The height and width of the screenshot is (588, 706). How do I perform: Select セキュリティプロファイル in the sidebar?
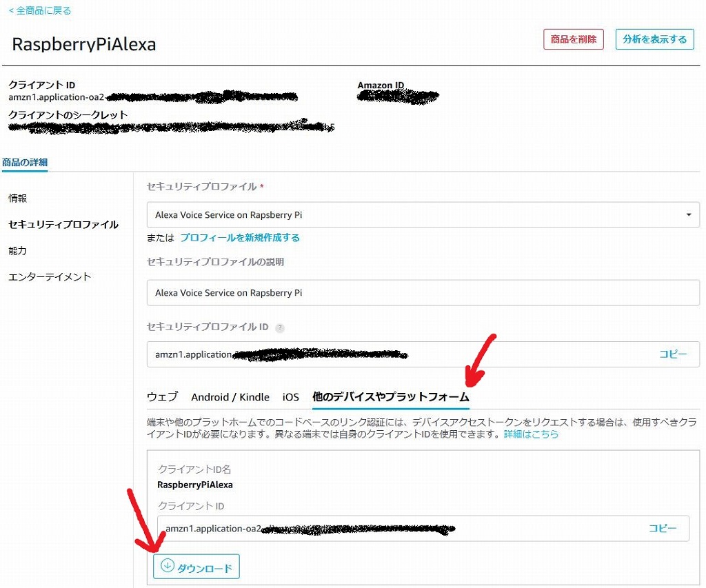63,224
